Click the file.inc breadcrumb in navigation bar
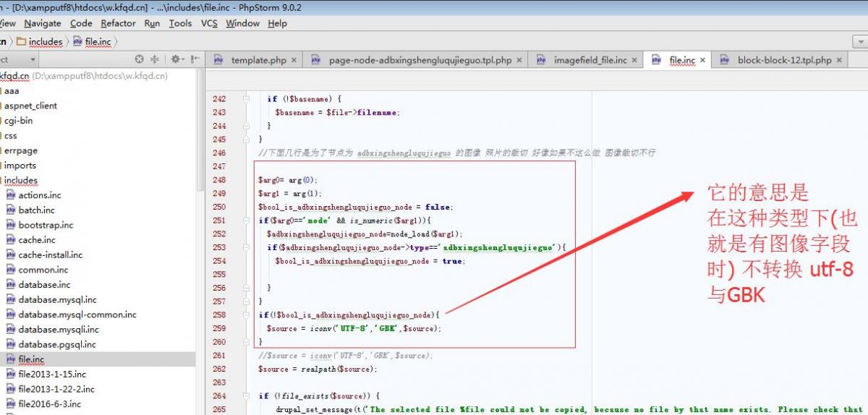868x415 pixels. click(98, 42)
